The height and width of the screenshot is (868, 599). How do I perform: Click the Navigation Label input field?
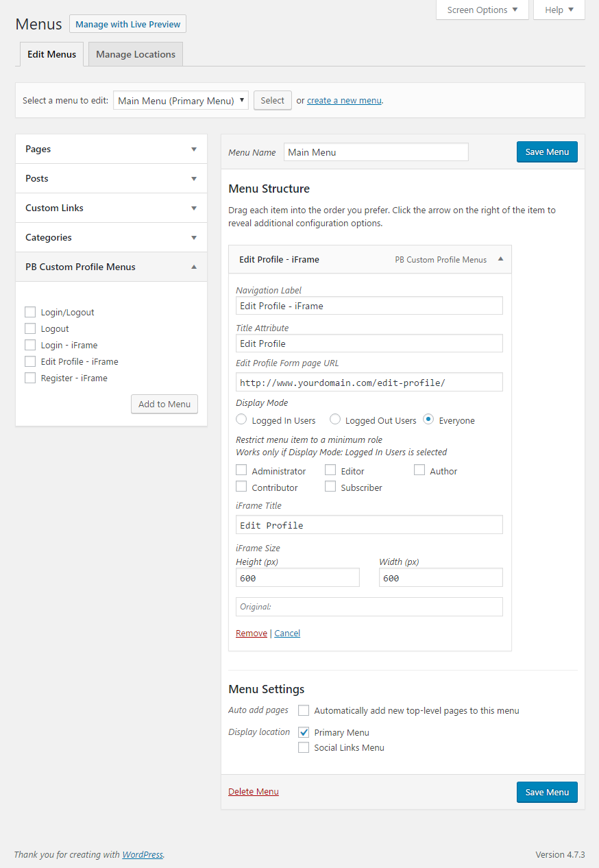pos(369,306)
